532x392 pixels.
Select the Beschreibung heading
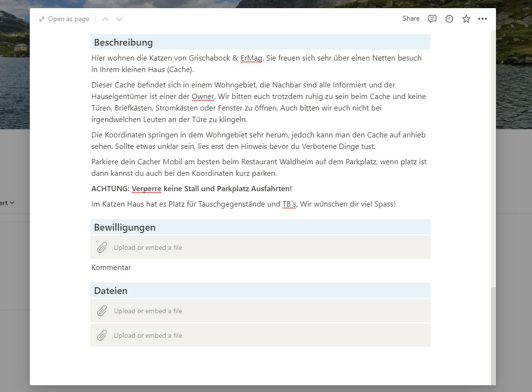(x=124, y=42)
